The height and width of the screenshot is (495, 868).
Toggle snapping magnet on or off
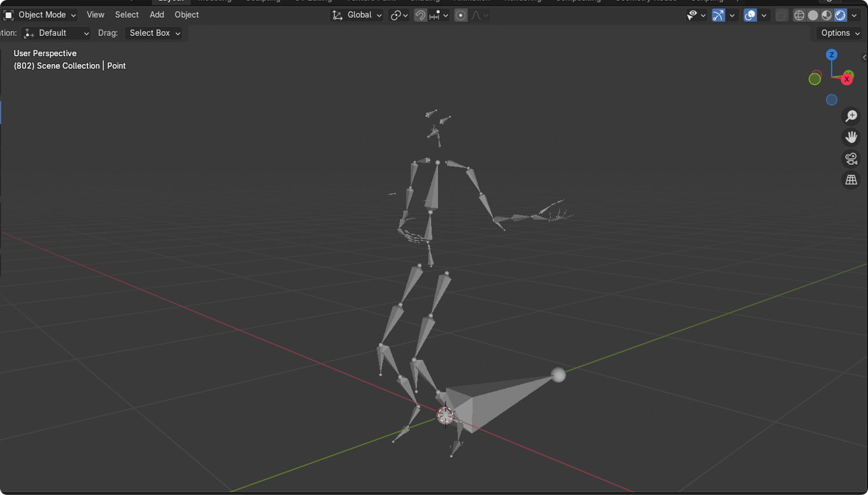point(421,16)
